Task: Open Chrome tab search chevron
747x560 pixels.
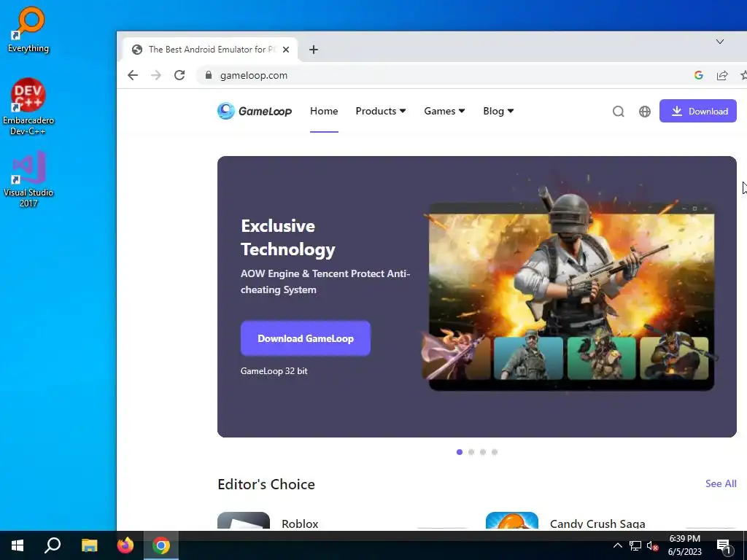Action: pyautogui.click(x=720, y=42)
